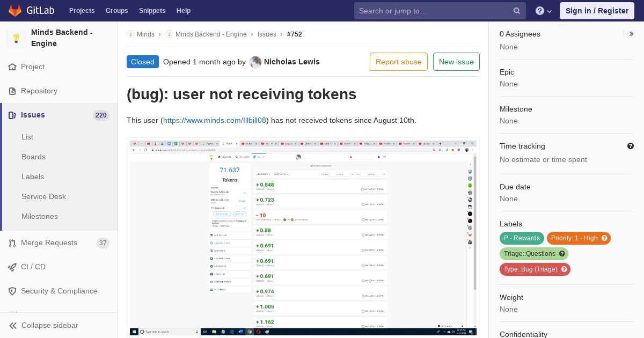Image resolution: width=644 pixels, height=338 pixels.
Task: Click CI / CD in the sidebar
Action: tap(33, 267)
